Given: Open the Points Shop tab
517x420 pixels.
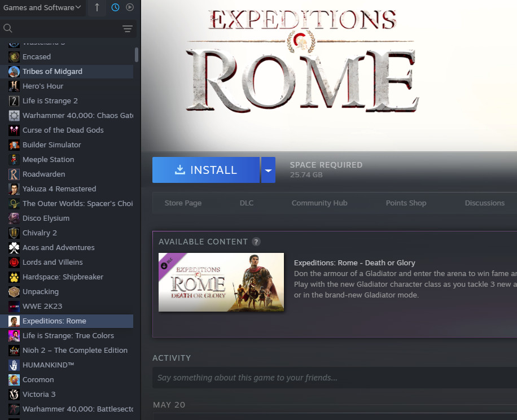Looking at the screenshot, I should coord(406,203).
